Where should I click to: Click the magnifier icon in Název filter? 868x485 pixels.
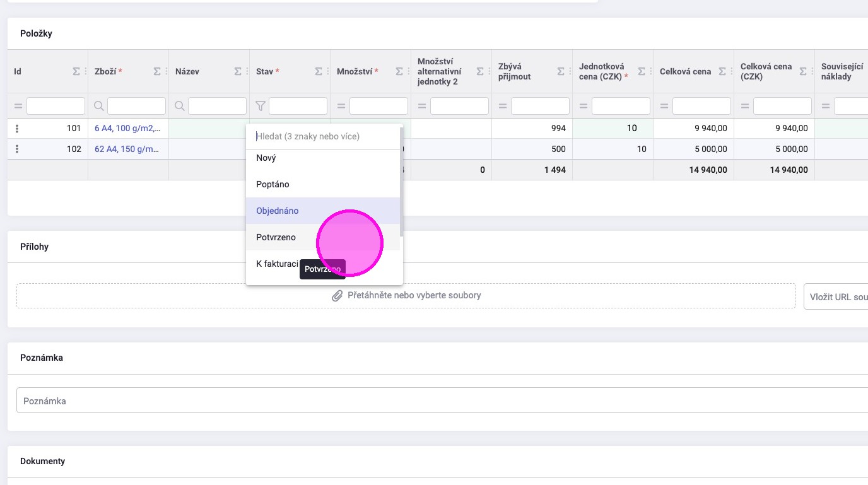point(179,106)
